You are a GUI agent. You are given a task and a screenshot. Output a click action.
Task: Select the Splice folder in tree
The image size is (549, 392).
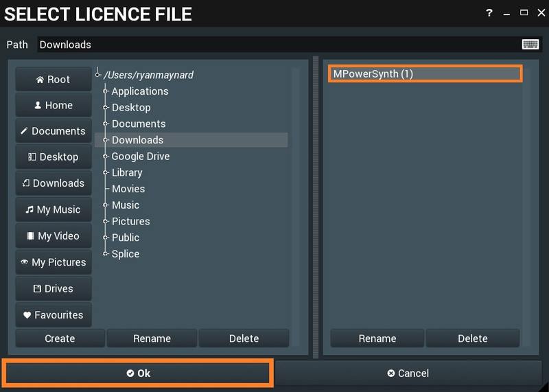click(126, 254)
